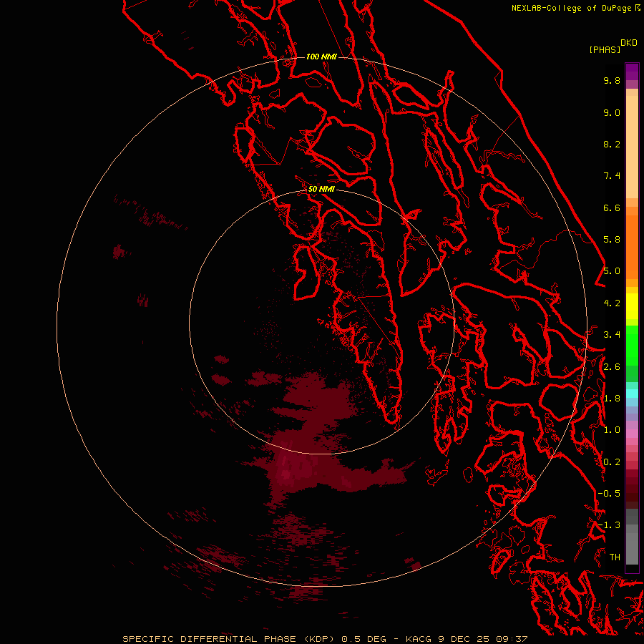The width and height of the screenshot is (644, 644).
Task: Click the 6.6 color scale value
Action: (x=612, y=208)
